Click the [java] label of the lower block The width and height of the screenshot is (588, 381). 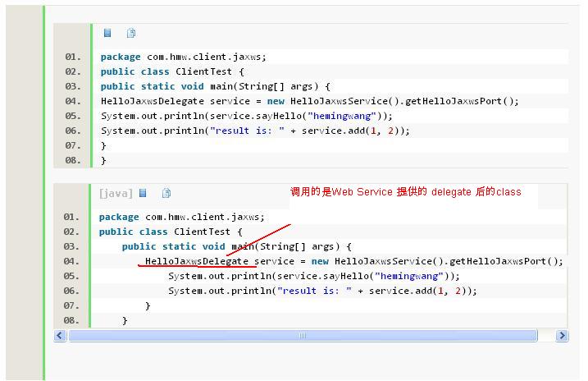tap(116, 193)
